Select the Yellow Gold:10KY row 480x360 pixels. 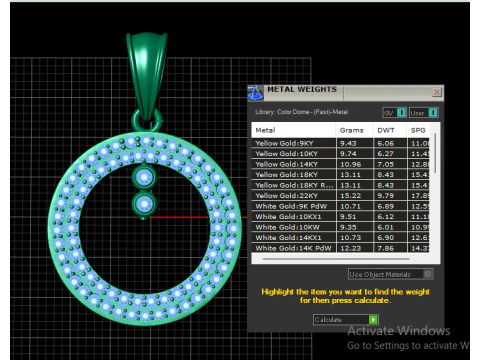pyautogui.click(x=341, y=154)
